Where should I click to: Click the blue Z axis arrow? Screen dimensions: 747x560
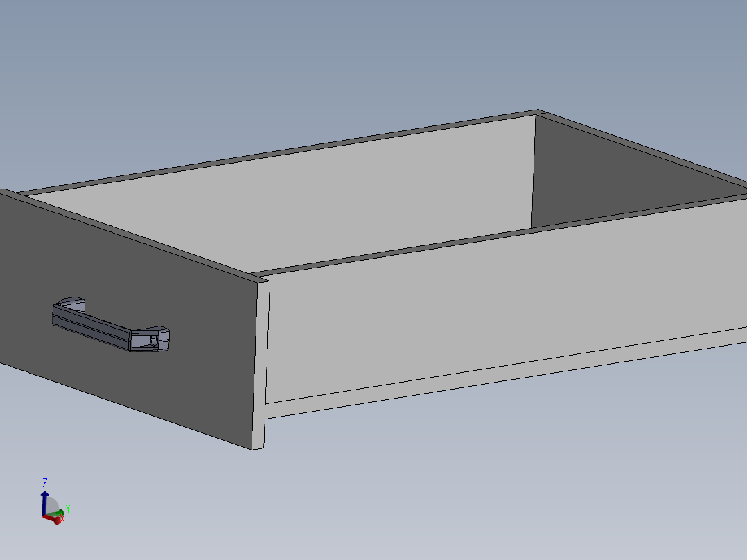(x=45, y=494)
